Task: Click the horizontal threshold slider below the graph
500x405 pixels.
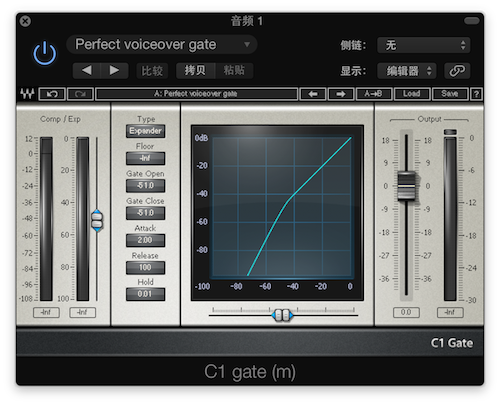Action: [282, 315]
